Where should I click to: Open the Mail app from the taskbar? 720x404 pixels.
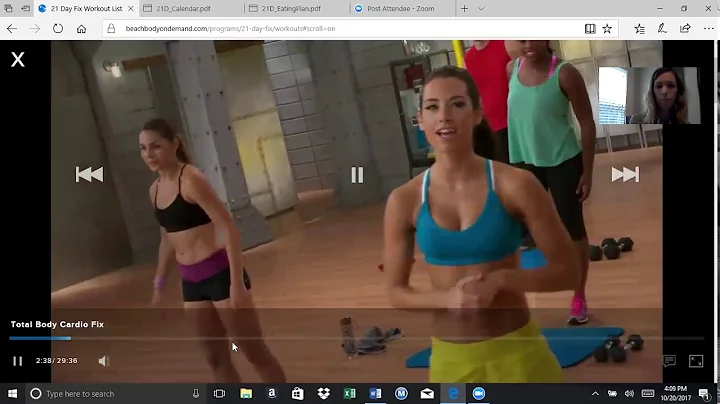pyautogui.click(x=427, y=393)
